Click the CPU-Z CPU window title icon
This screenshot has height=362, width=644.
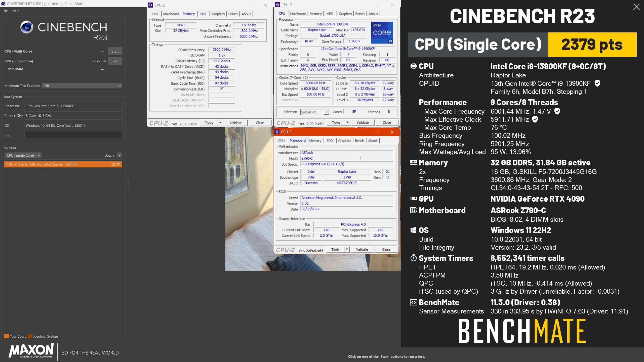click(x=277, y=5)
